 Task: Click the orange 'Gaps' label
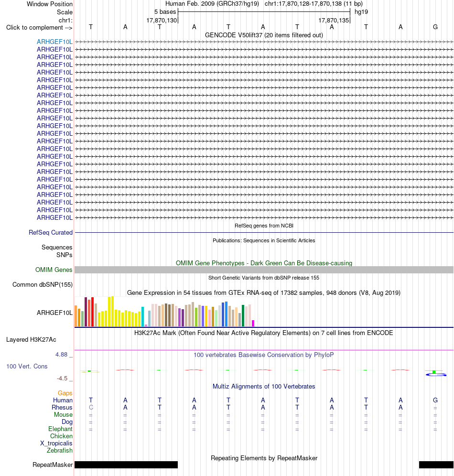(65, 393)
